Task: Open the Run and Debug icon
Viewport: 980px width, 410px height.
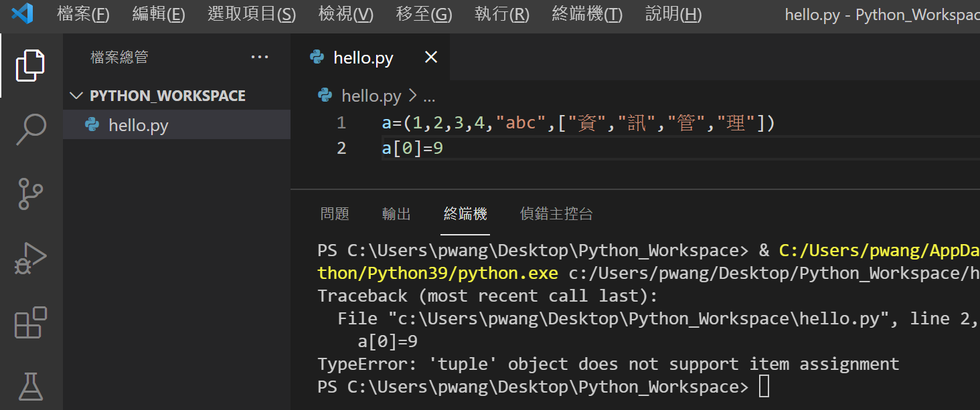Action: [31, 258]
